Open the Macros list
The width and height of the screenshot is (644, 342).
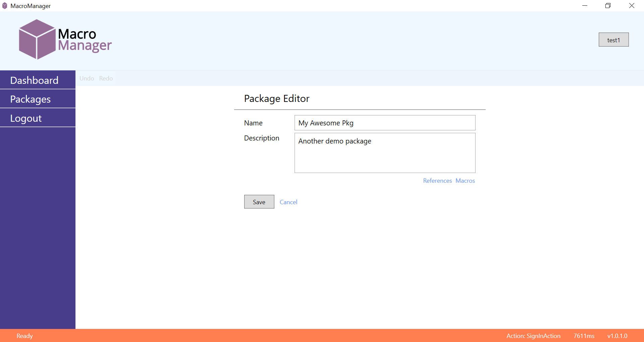tap(465, 180)
